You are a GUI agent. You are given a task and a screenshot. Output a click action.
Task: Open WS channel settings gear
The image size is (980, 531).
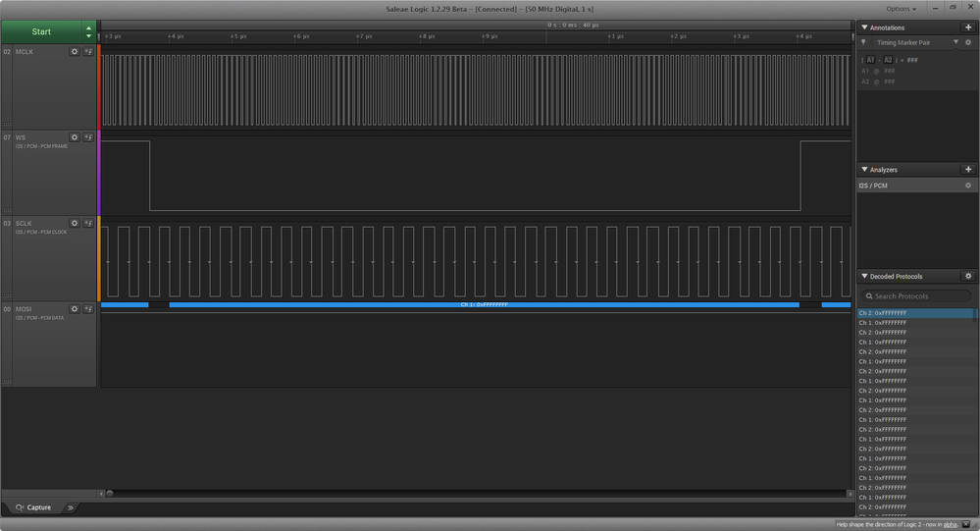pyautogui.click(x=75, y=137)
